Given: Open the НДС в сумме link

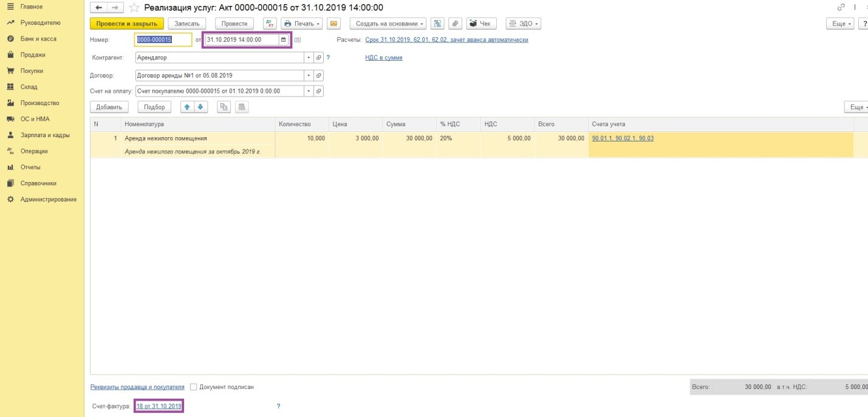Looking at the screenshot, I should (x=383, y=58).
